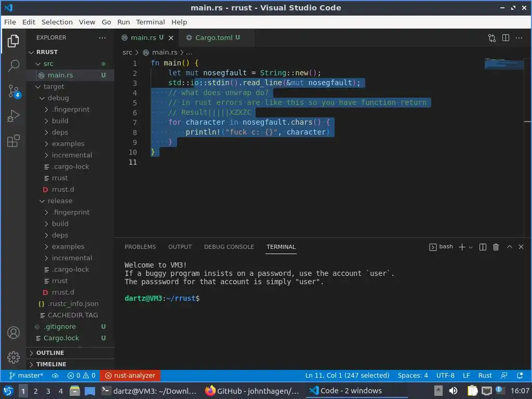The height and width of the screenshot is (399, 532).
Task: Open the .gitignore file
Action: pos(70,327)
